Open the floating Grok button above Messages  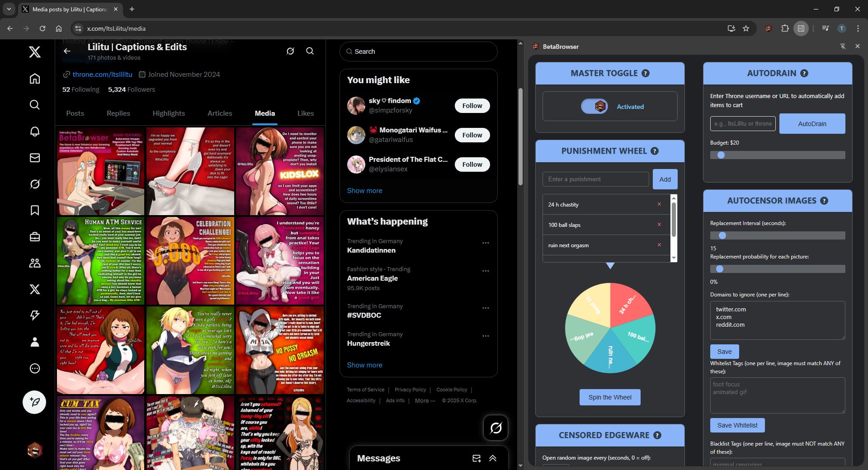(x=496, y=428)
